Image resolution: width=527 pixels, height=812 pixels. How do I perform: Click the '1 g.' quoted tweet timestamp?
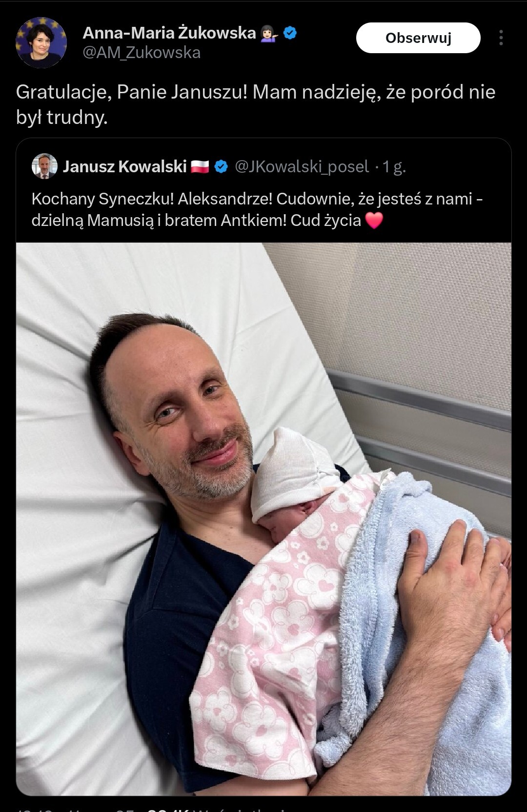(394, 167)
